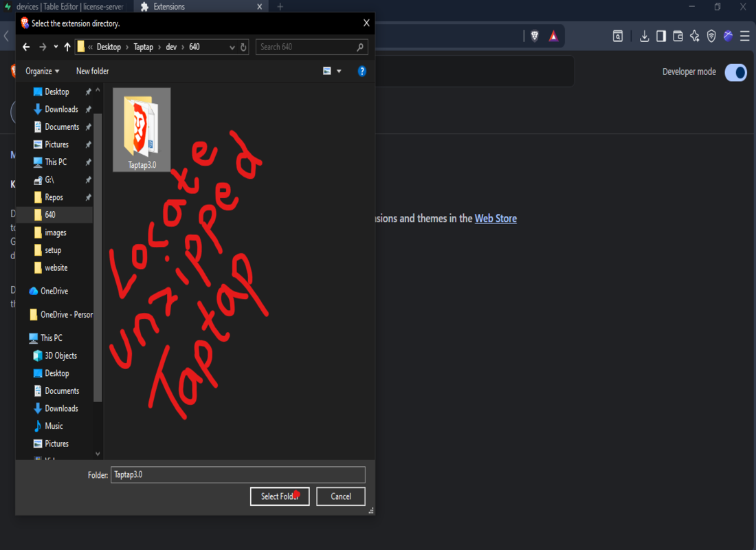Select the Taptap3.0 folder thumbnail

click(142, 129)
